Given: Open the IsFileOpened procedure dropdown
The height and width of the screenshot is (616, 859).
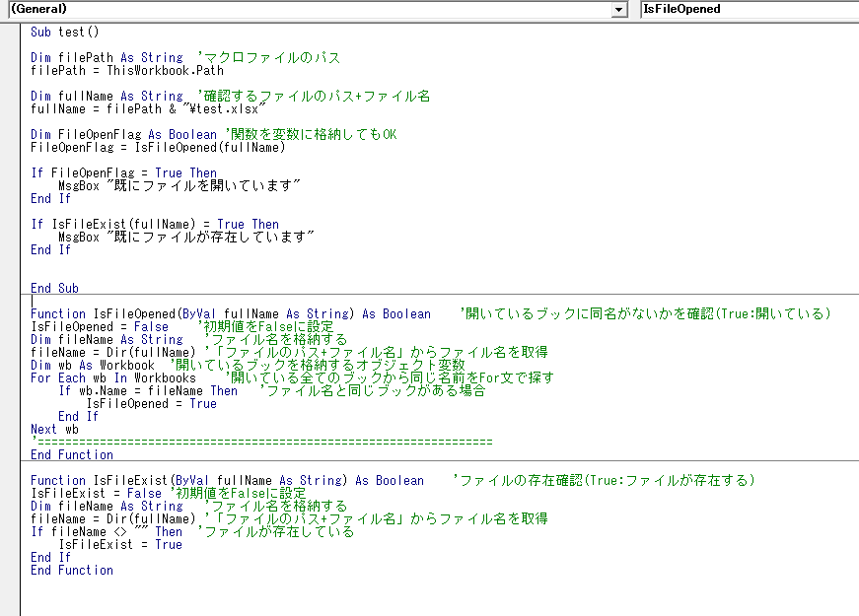Looking at the screenshot, I should (748, 9).
